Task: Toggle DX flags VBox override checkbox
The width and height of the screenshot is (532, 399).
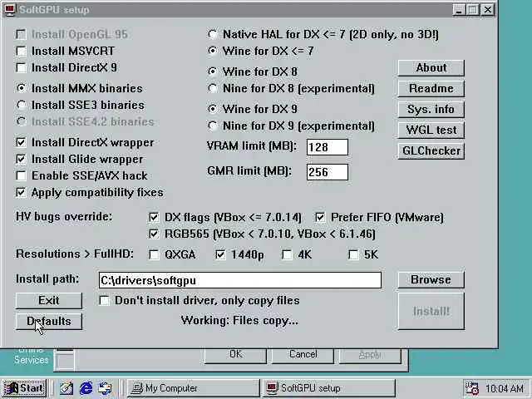Action: tap(154, 217)
